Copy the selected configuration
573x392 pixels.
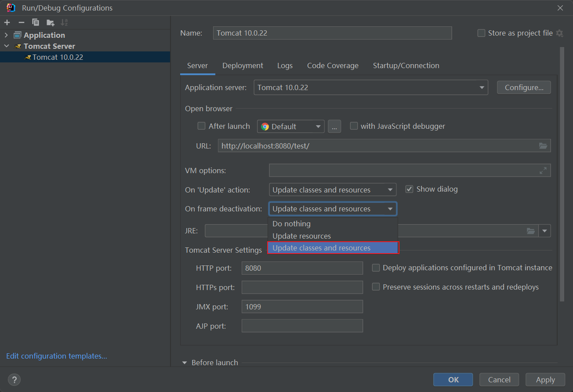click(36, 22)
